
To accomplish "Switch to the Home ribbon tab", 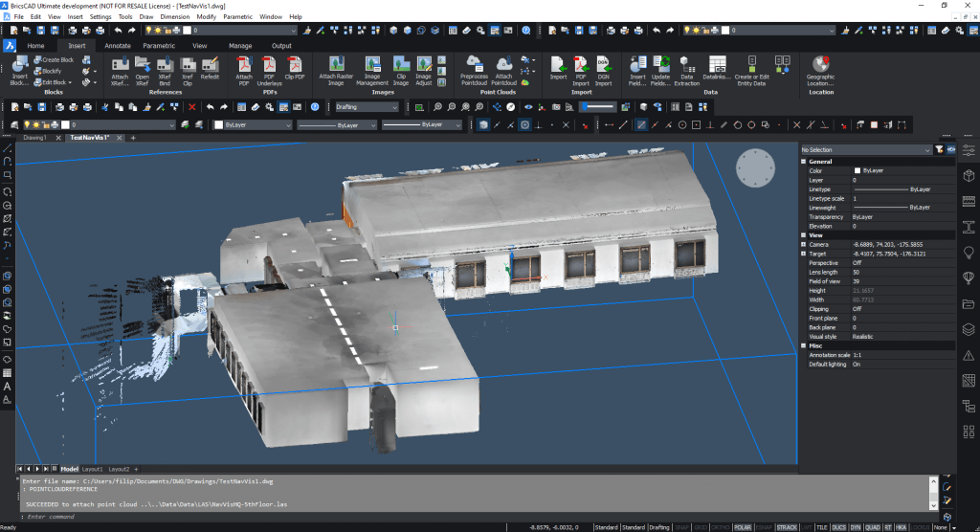I will [x=35, y=46].
